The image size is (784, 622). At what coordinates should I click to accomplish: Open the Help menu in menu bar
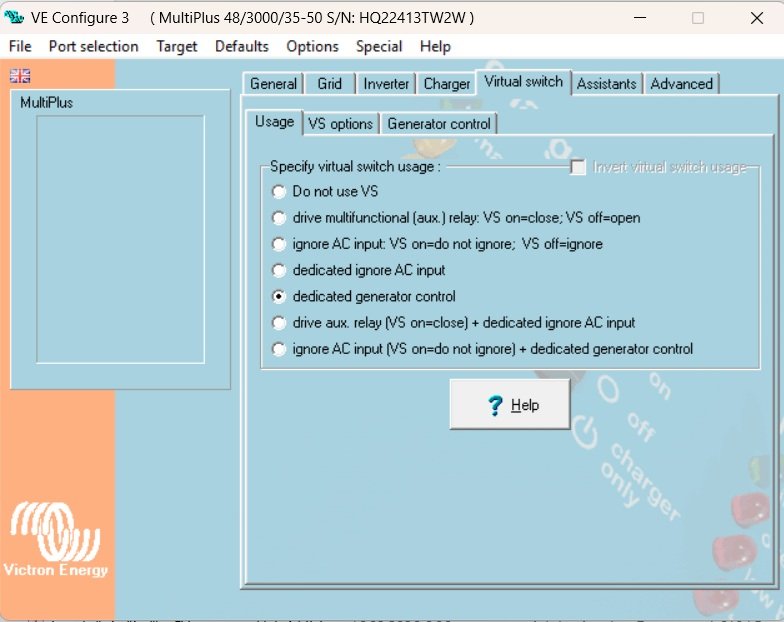point(435,46)
